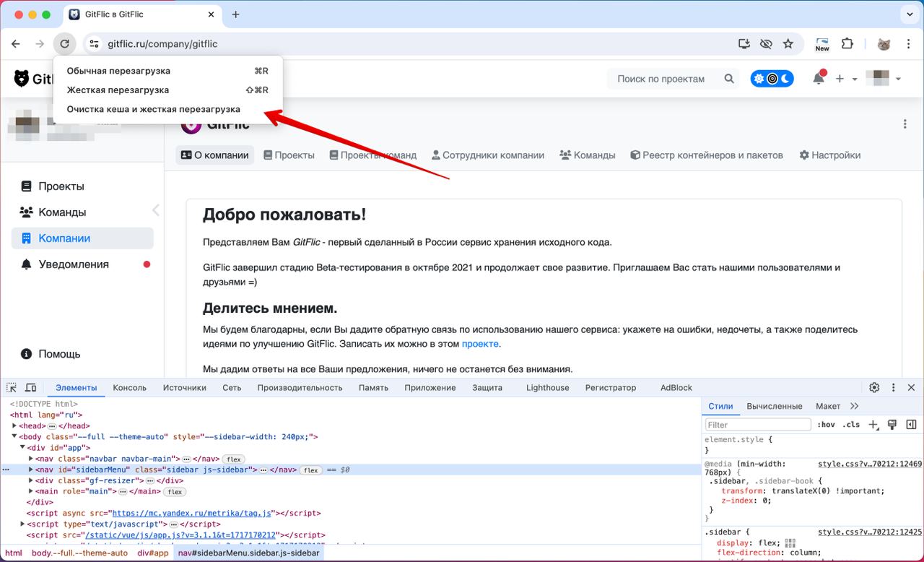Show more styles tabs with » chevron
The height and width of the screenshot is (562, 924).
pos(855,406)
